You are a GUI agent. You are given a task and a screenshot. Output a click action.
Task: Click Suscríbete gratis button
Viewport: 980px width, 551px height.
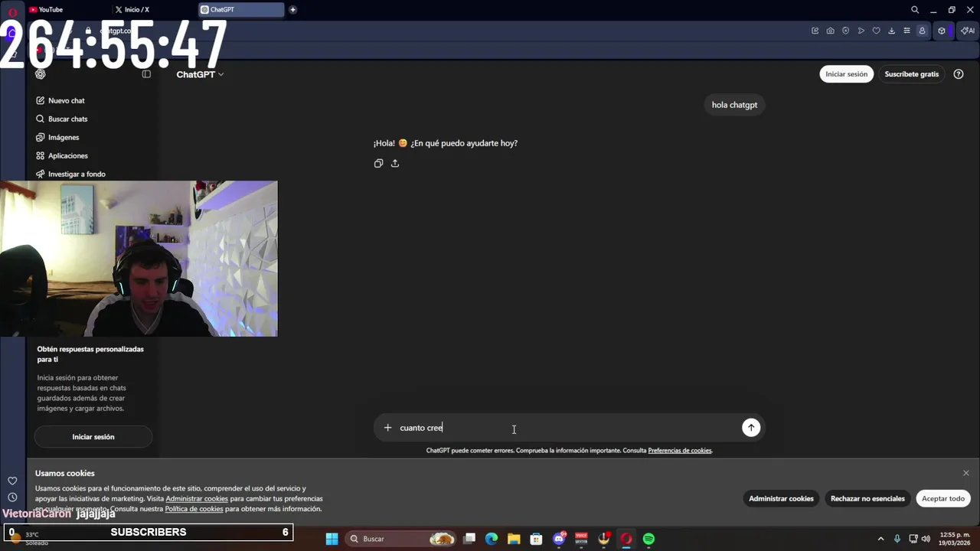pos(911,74)
